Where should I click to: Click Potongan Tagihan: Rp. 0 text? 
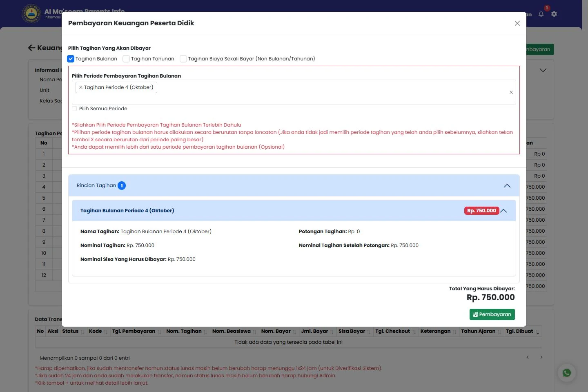(329, 232)
